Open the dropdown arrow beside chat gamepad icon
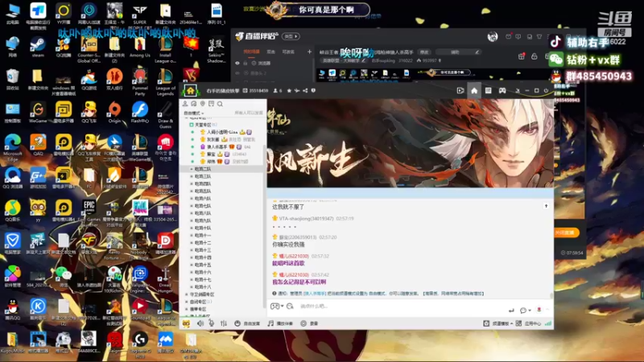This screenshot has height=362, width=644. coord(283,306)
